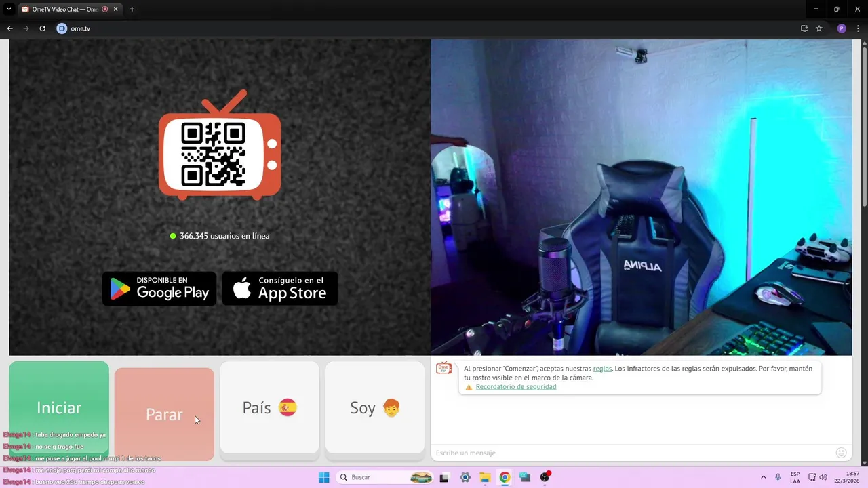Open the network tray icon
The height and width of the screenshot is (488, 868).
[x=812, y=477]
